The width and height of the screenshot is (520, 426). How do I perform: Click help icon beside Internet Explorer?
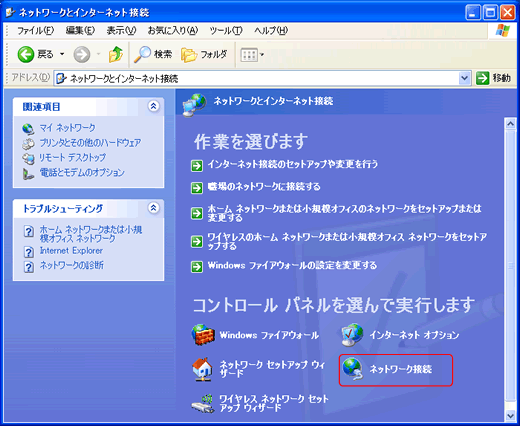coord(29,252)
